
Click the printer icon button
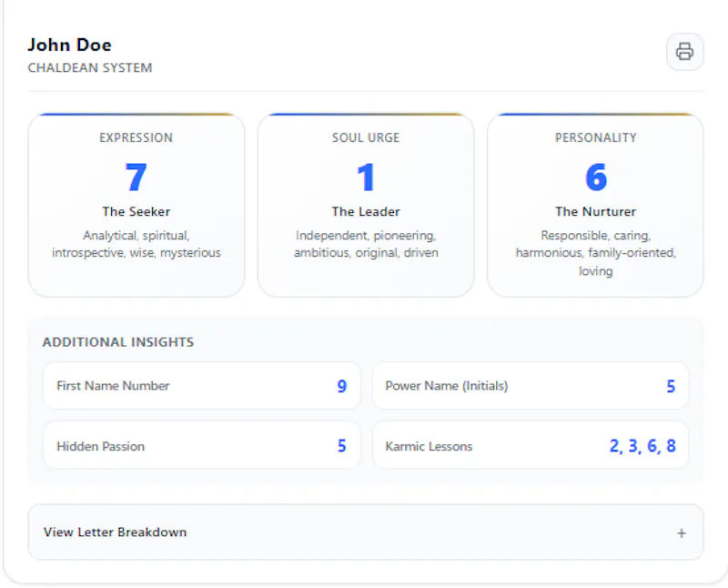pyautogui.click(x=685, y=52)
